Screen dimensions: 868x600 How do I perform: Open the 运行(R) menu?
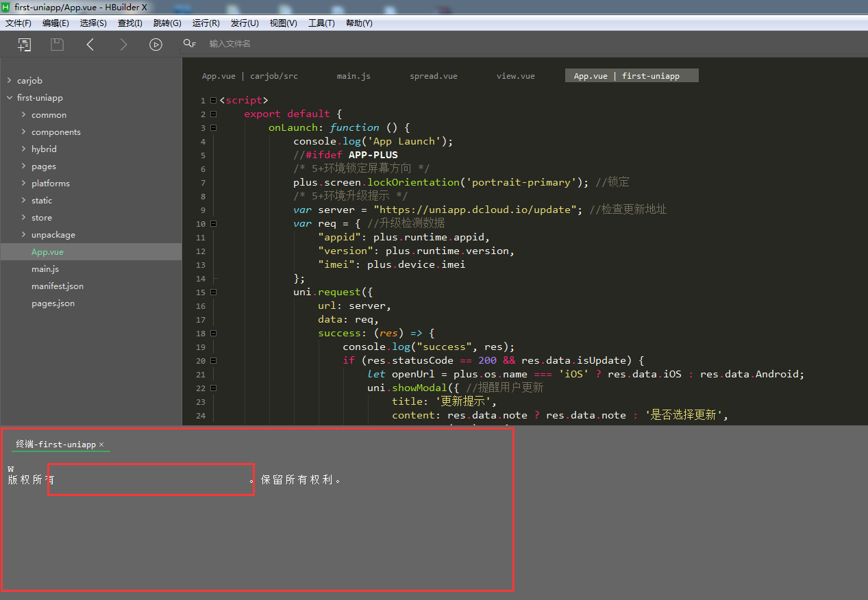click(x=206, y=23)
